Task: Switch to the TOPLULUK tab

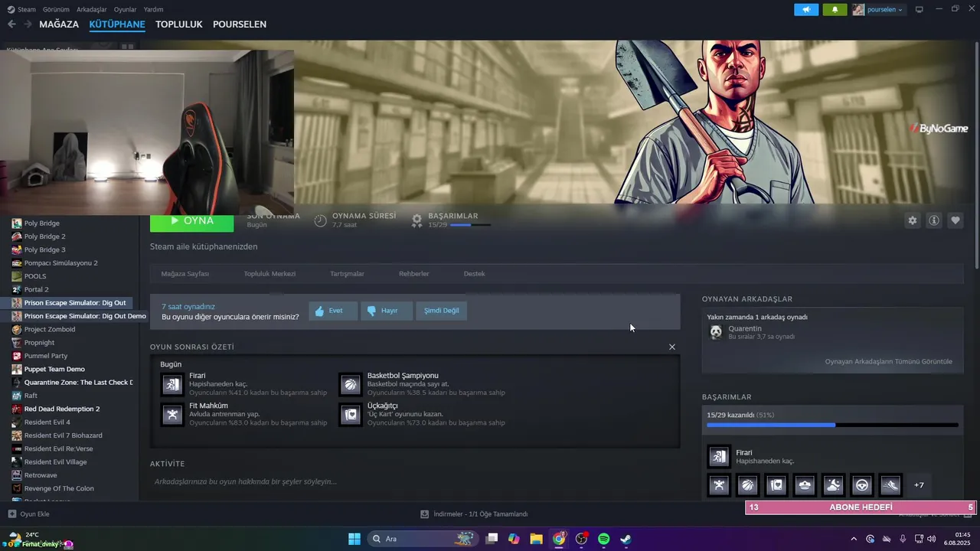Action: pyautogui.click(x=179, y=24)
